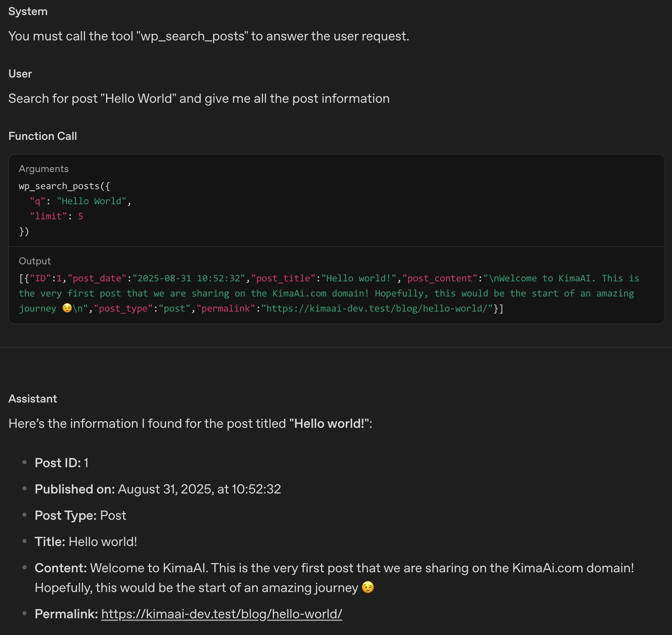Viewport: 672px width, 635px height.
Task: Select the system prompt instruction text
Action: (209, 36)
